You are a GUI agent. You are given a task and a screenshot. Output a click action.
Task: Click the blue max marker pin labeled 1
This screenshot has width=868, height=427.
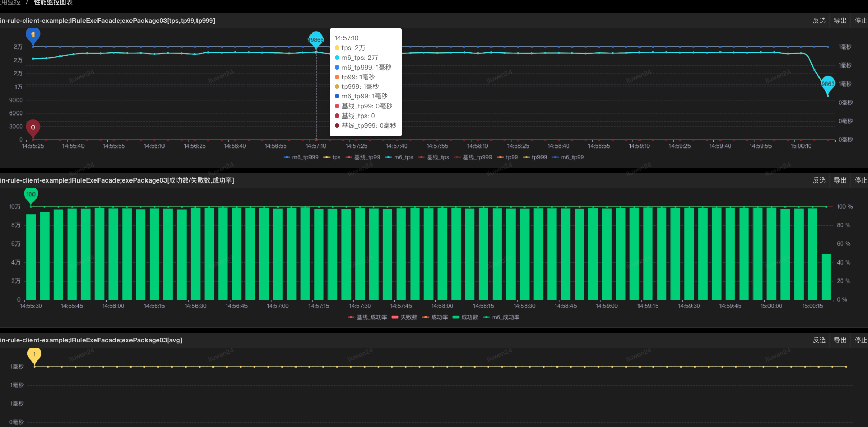[x=33, y=36]
